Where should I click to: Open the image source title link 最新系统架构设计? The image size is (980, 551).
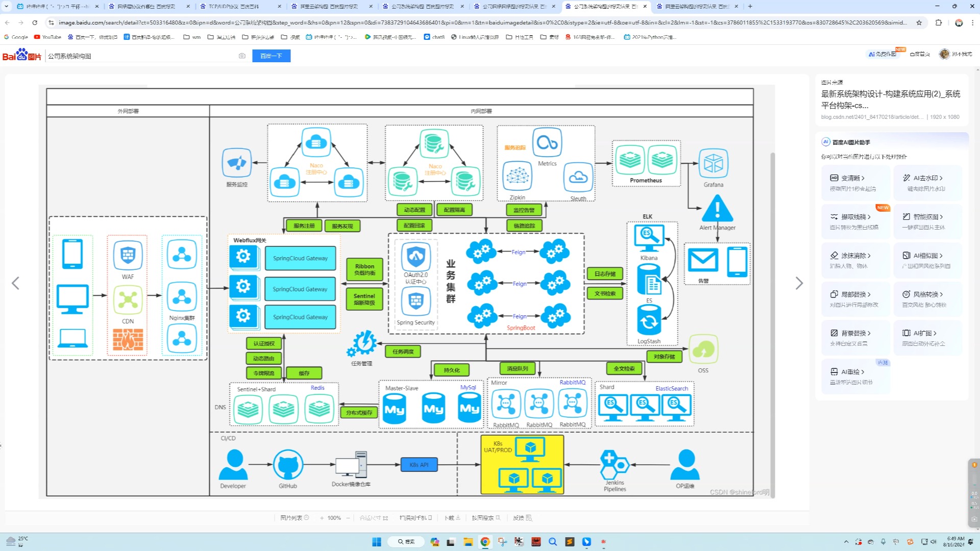(x=890, y=99)
